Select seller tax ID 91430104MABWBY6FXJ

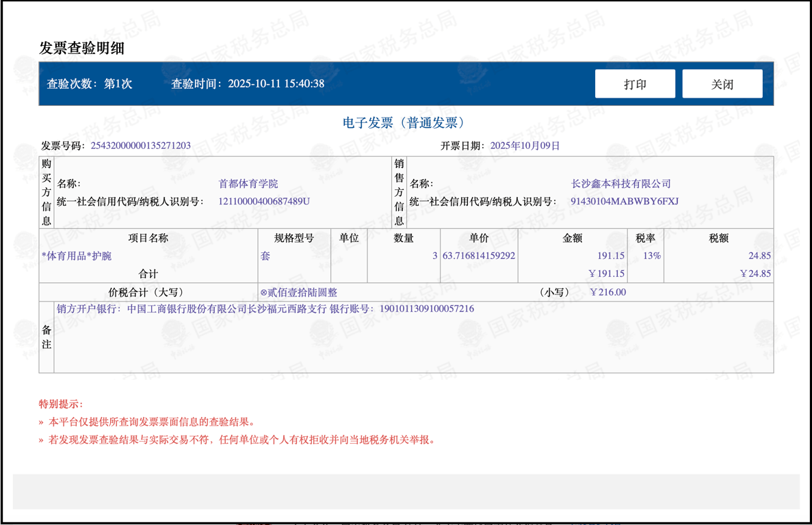(x=625, y=201)
